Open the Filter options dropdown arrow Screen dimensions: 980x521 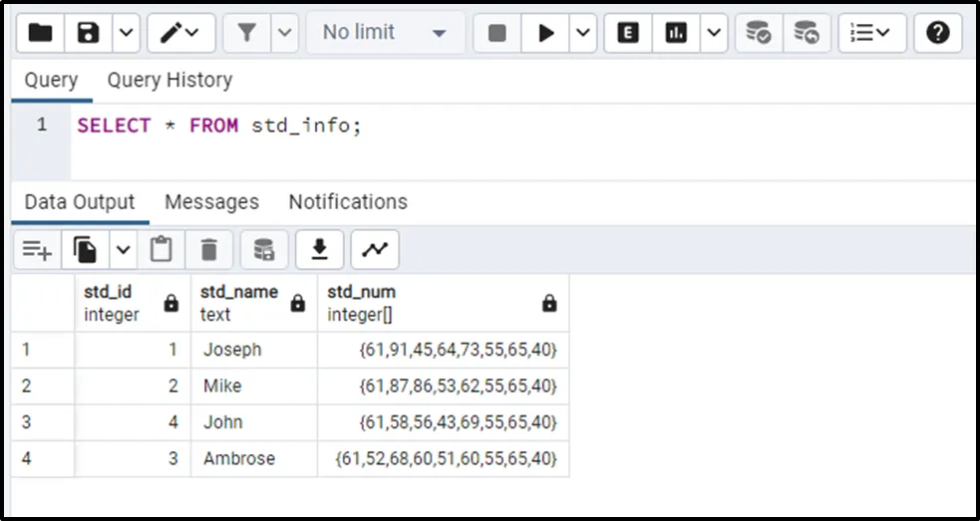pos(284,33)
